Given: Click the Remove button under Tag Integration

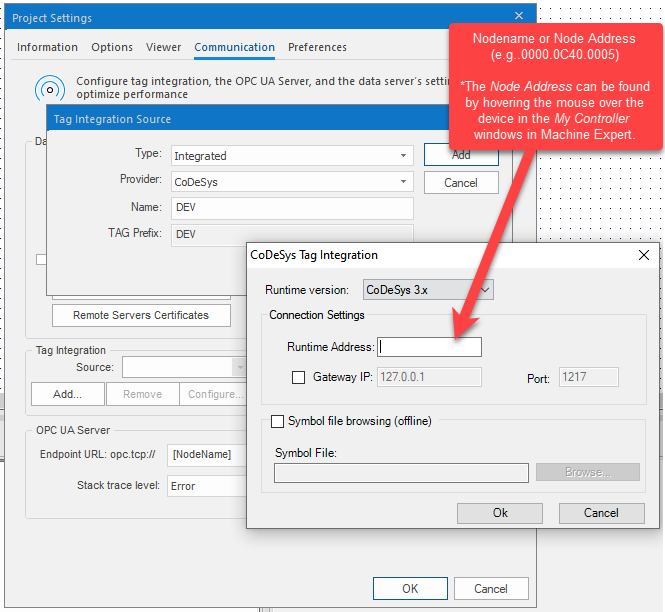Looking at the screenshot, I should coord(142,394).
